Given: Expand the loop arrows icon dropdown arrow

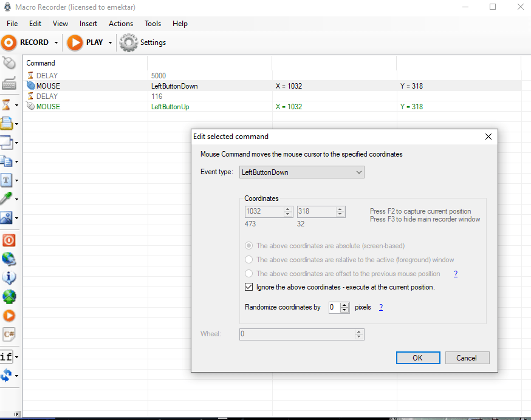Looking at the screenshot, I should pos(16,376).
